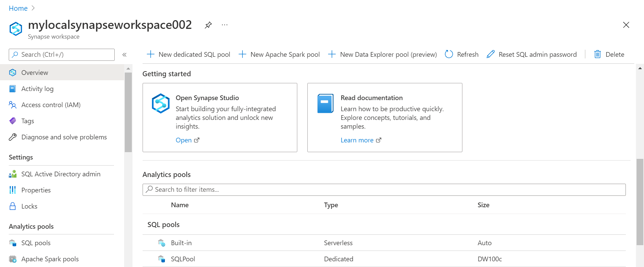Click the Locks padlock icon
Viewport: 644px width, 267px height.
[x=12, y=206]
